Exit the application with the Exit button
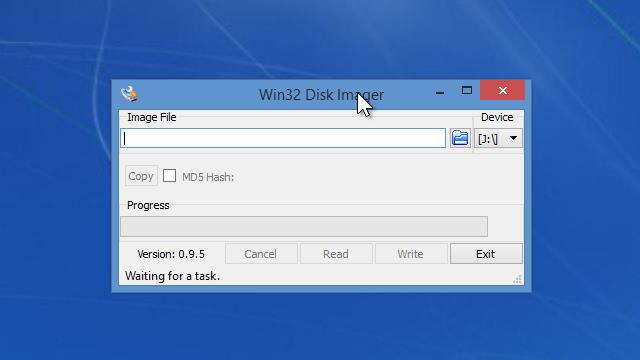This screenshot has height=360, width=640. [x=486, y=254]
